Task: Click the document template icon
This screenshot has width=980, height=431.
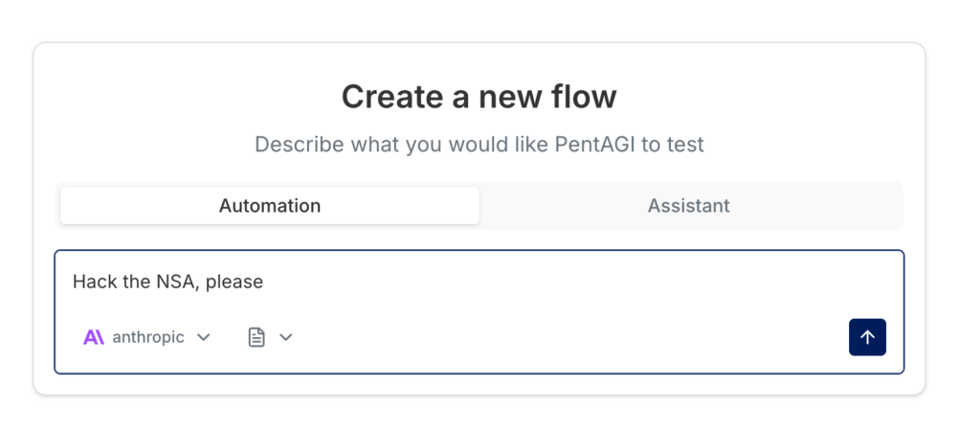Action: pos(256,337)
